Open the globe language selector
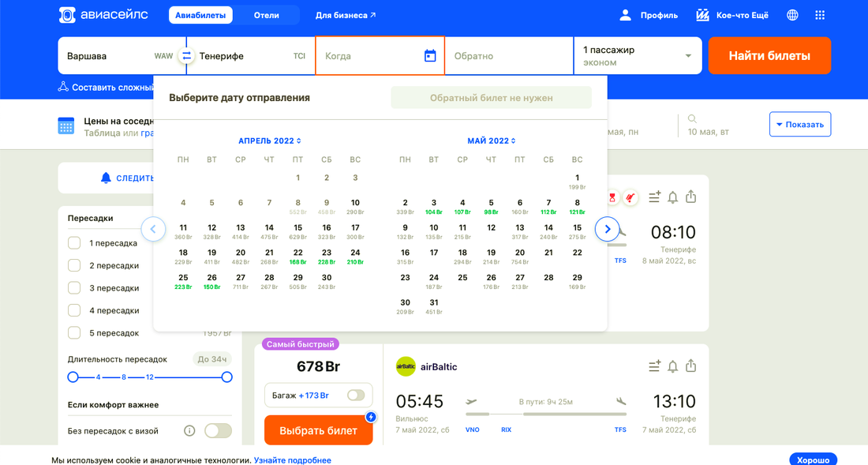The height and width of the screenshot is (465, 868). [793, 15]
